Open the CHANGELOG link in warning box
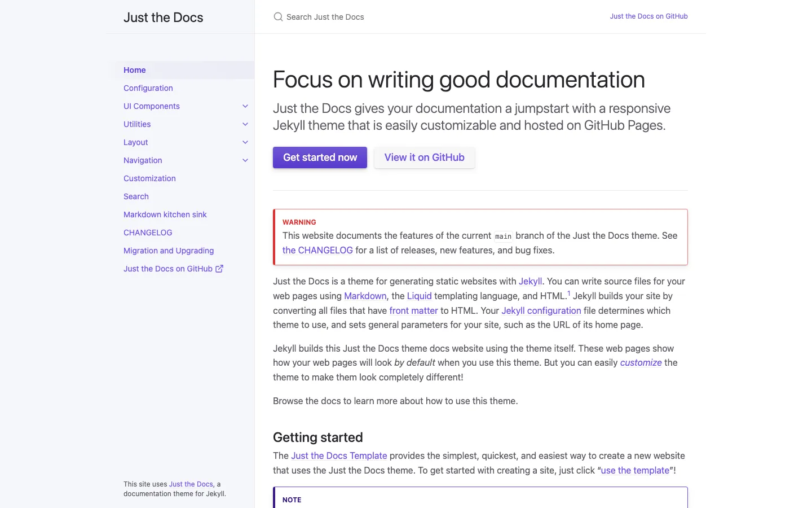The width and height of the screenshot is (812, 508). [317, 250]
